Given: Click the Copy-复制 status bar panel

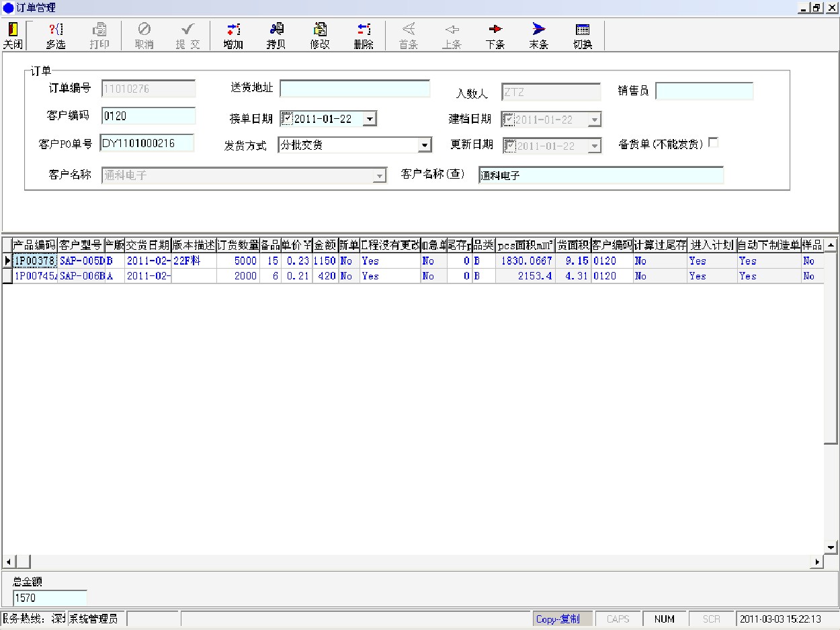Looking at the screenshot, I should tap(562, 619).
